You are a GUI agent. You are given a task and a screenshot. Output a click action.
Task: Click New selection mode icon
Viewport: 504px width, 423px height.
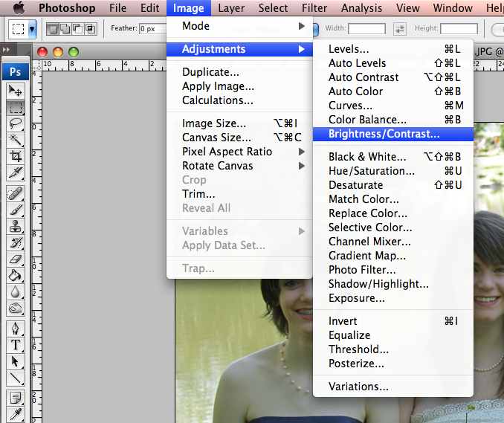[x=54, y=29]
